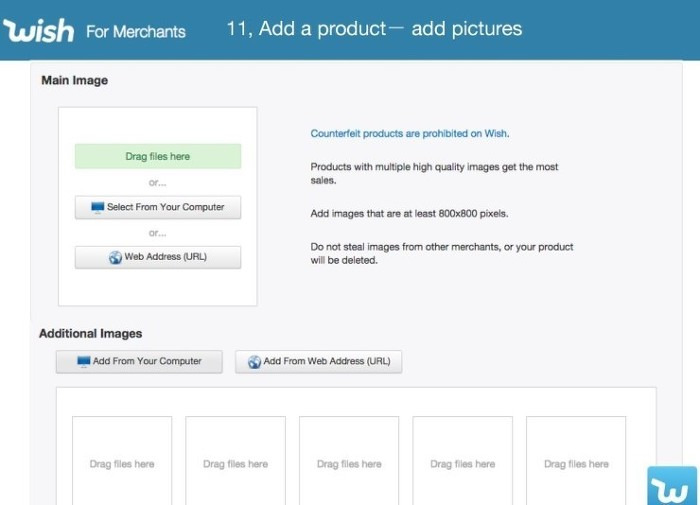700x505 pixels.
Task: Click the globe icon on Web Address (URL)
Action: (115, 257)
